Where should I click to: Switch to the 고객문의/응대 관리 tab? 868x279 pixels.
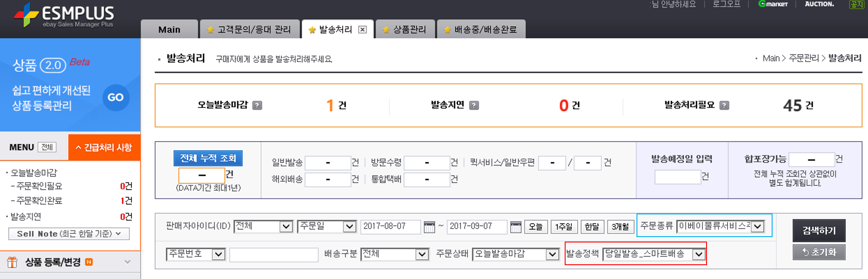[250, 30]
